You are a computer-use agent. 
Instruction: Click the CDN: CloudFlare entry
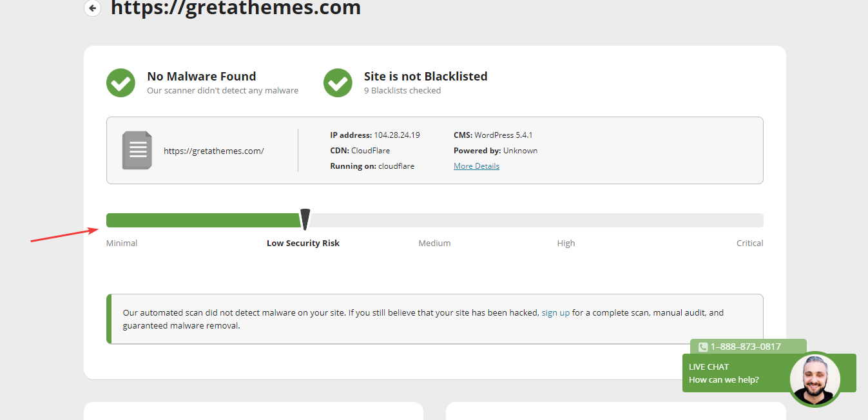pyautogui.click(x=360, y=151)
